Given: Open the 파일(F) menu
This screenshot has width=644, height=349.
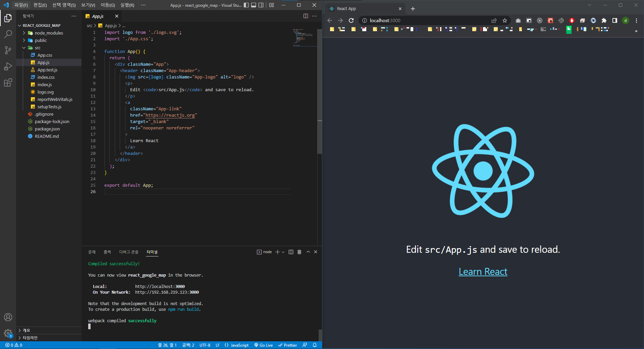Looking at the screenshot, I should [x=21, y=5].
